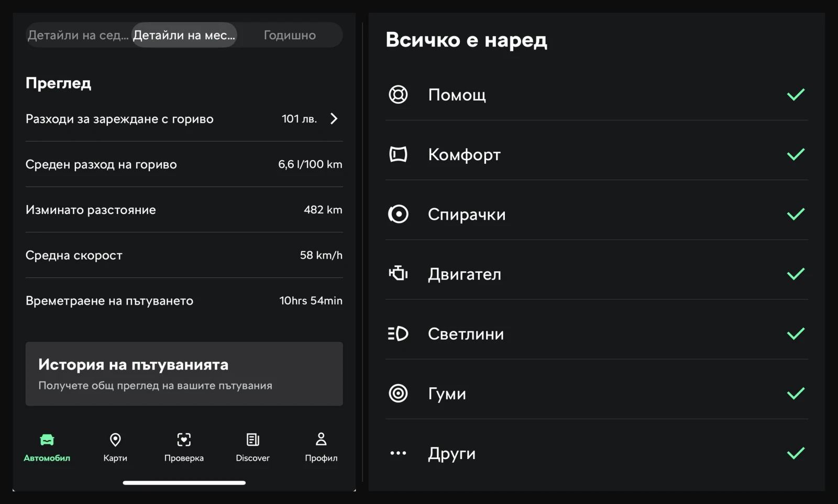
Task: Click the Двигател engine icon
Action: (x=398, y=274)
